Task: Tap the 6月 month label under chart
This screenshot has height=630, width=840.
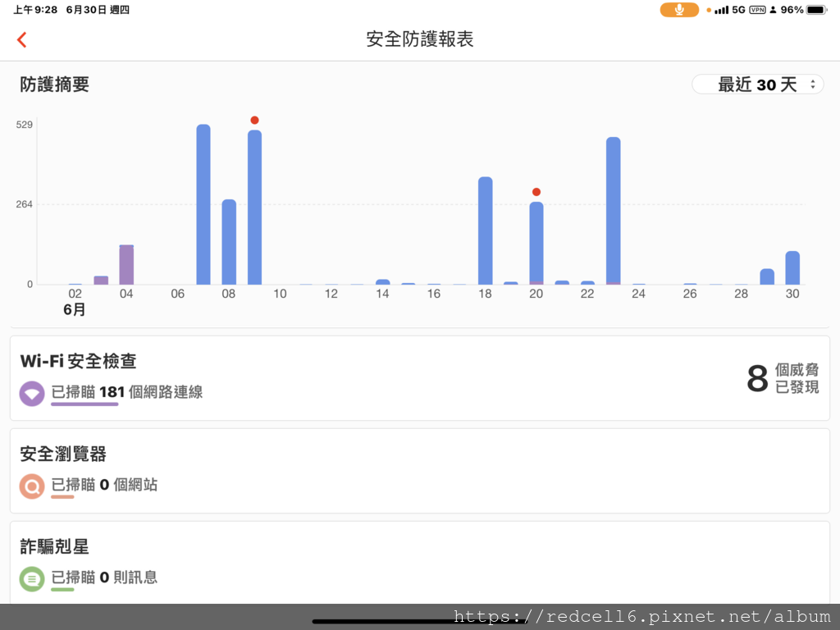Action: click(75, 309)
